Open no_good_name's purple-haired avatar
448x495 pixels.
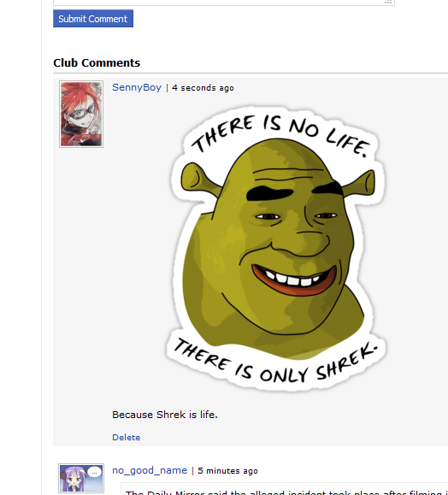pos(81,479)
